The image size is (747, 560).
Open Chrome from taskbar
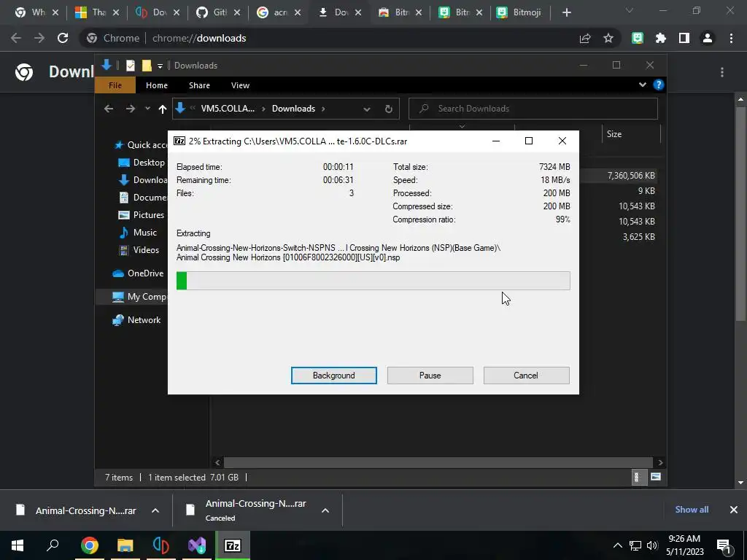[90, 545]
